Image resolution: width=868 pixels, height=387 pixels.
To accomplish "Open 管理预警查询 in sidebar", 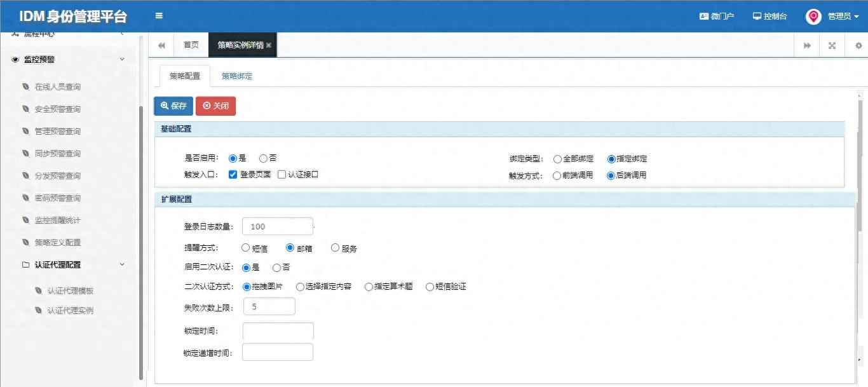I will pos(58,131).
